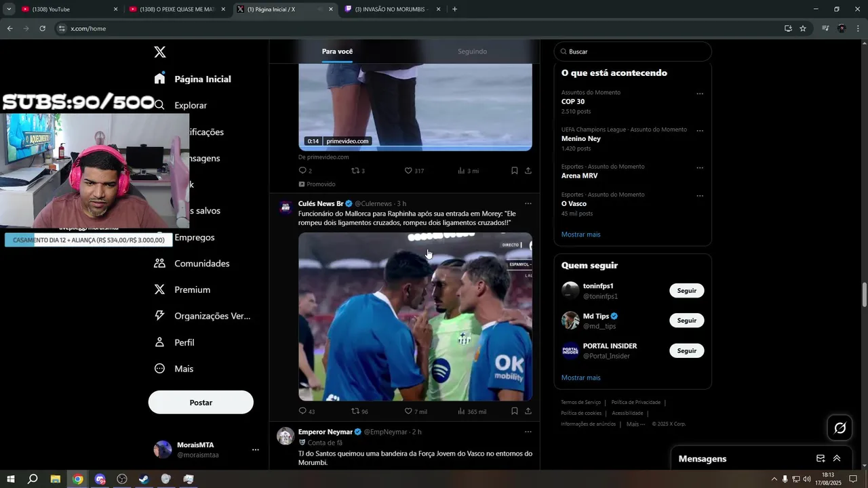Click Mostrar mais under Quem seguir
The width and height of the screenshot is (868, 488).
(580, 378)
